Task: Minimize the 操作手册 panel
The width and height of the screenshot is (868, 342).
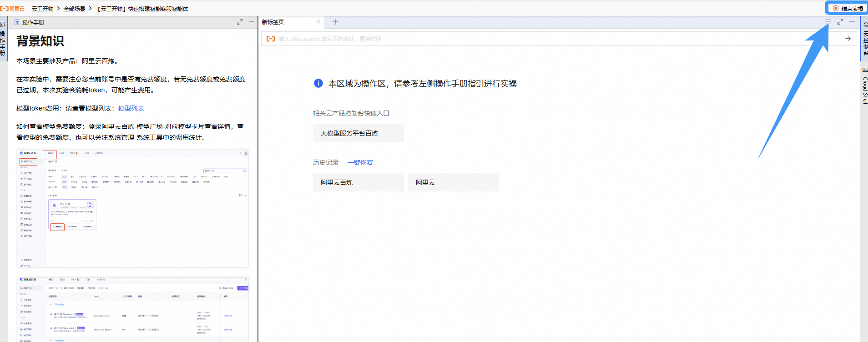Action: (x=252, y=22)
